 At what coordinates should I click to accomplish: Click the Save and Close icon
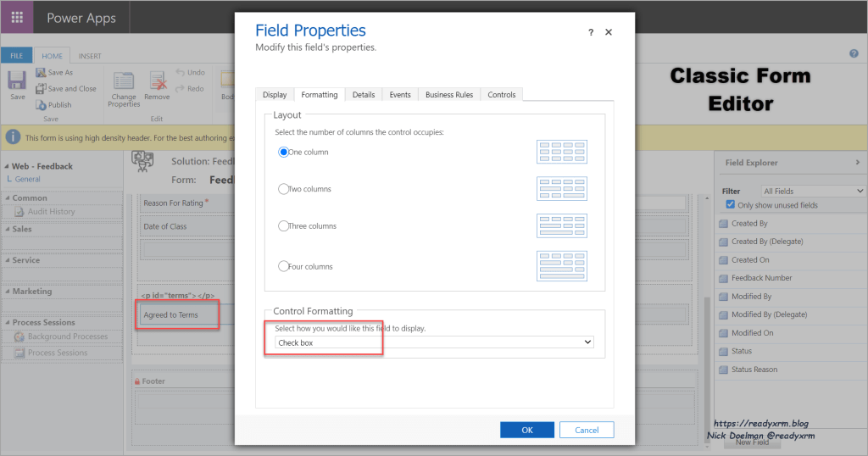coord(42,89)
